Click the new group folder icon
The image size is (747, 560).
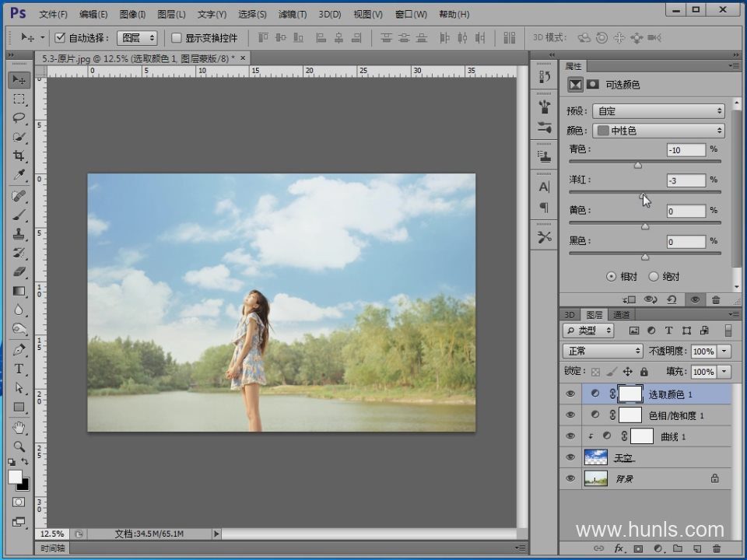tap(678, 548)
